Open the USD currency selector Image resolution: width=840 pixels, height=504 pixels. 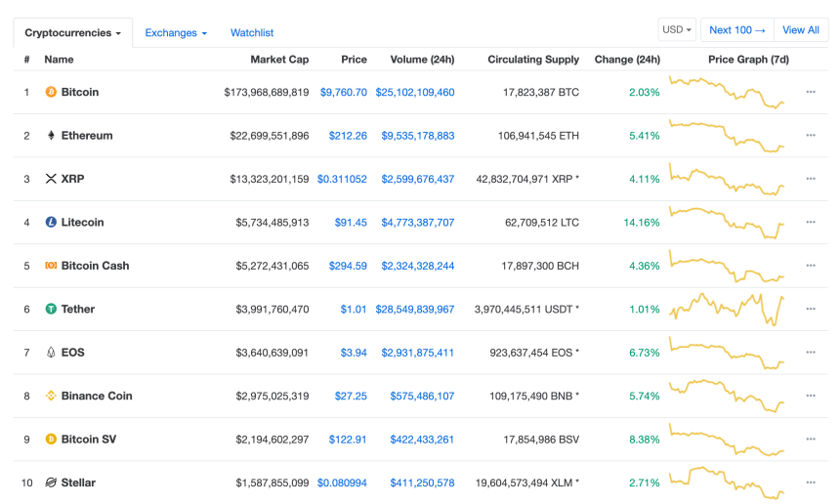(677, 30)
